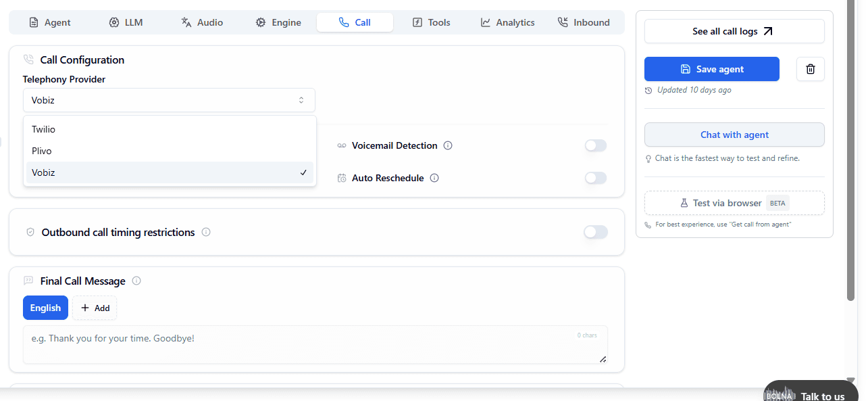Click the Save agent button
The width and height of the screenshot is (868, 401).
tap(712, 68)
